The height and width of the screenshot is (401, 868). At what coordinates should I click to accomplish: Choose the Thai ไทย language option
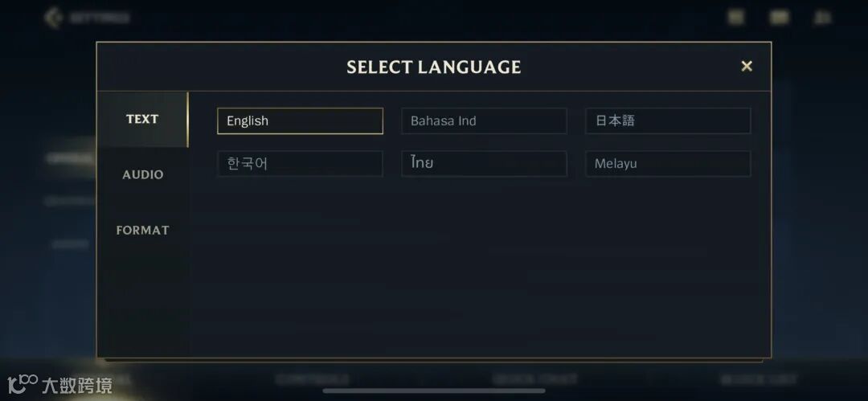coord(484,163)
